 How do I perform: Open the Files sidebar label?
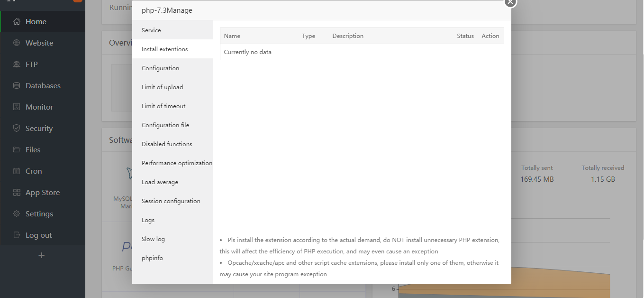(x=33, y=149)
